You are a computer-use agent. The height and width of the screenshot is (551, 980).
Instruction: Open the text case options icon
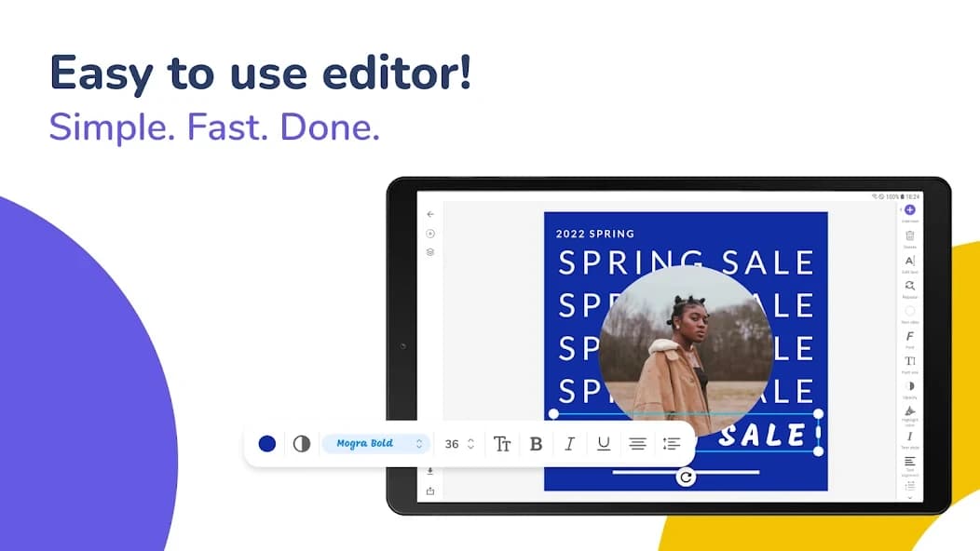[x=502, y=444]
